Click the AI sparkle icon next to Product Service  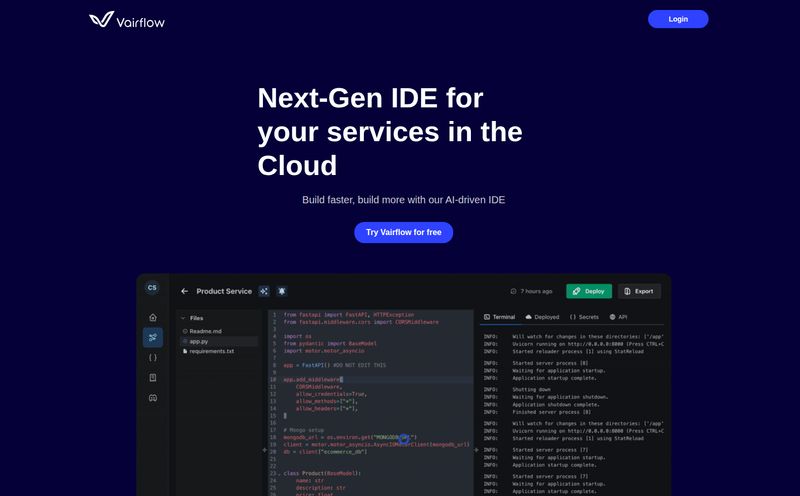pos(264,291)
